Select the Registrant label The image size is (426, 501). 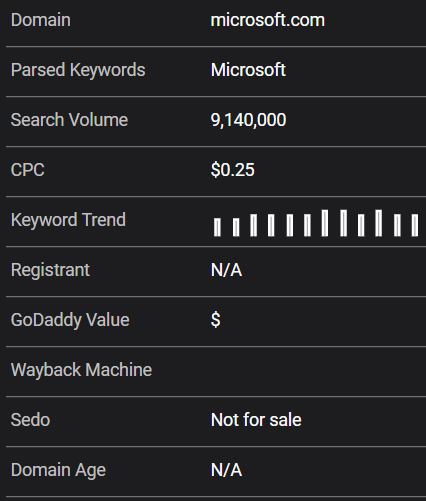coord(50,270)
